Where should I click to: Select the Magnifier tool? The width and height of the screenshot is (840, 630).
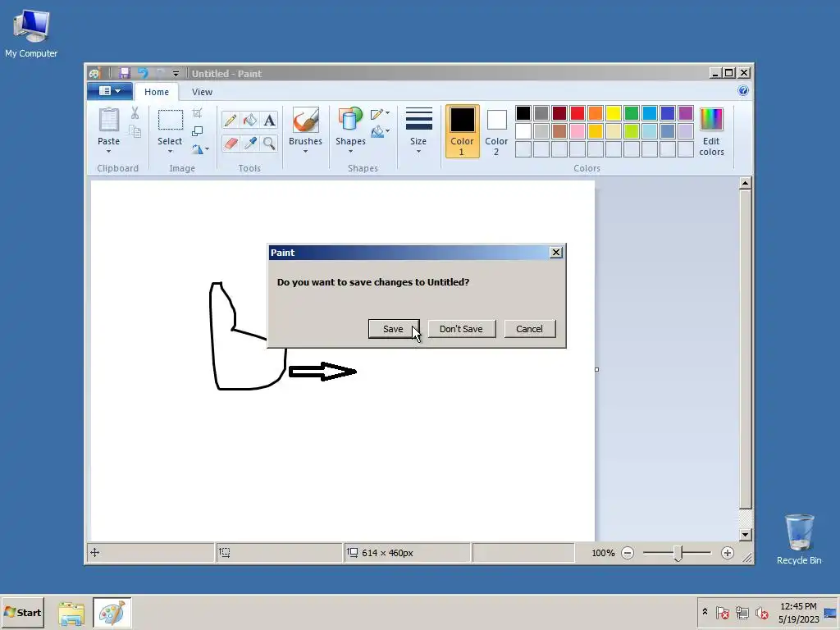tap(269, 143)
